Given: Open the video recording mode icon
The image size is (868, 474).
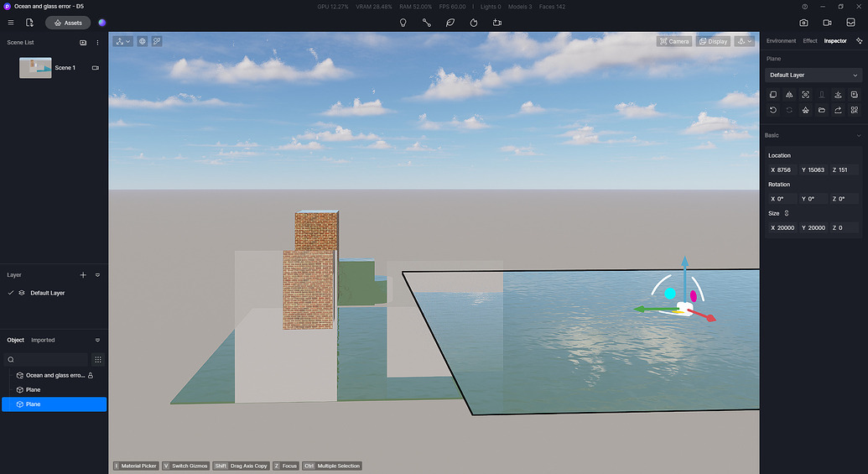Looking at the screenshot, I should pos(827,23).
